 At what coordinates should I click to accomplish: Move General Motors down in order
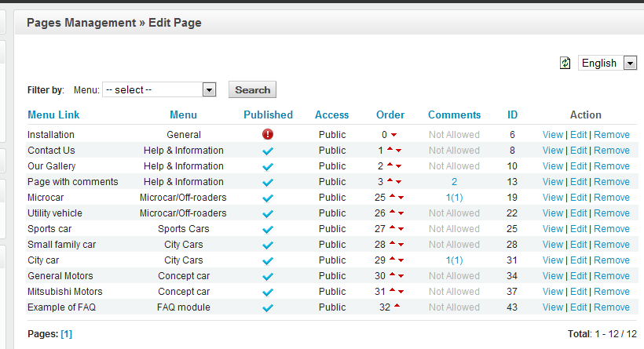[400, 277]
